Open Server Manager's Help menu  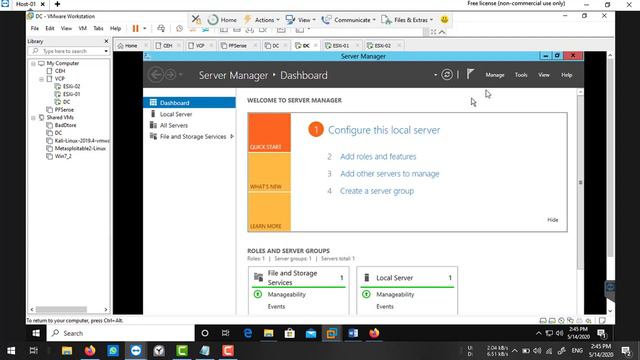click(567, 75)
